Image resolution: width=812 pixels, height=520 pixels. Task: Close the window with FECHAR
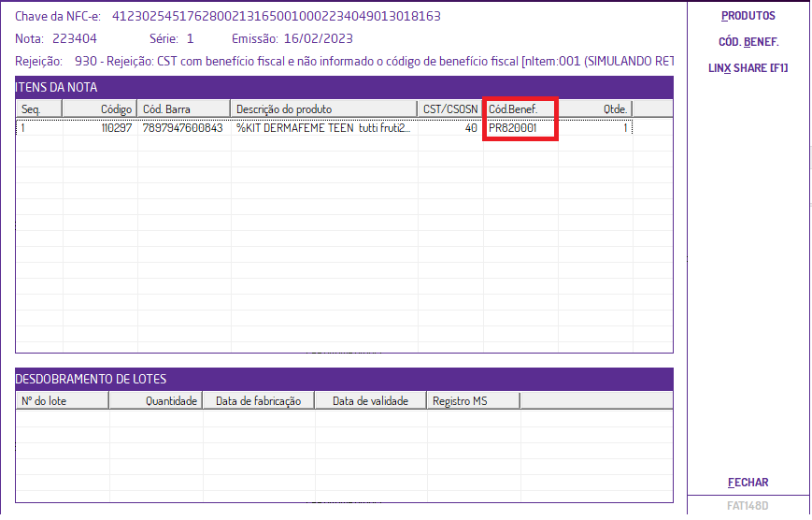(748, 483)
